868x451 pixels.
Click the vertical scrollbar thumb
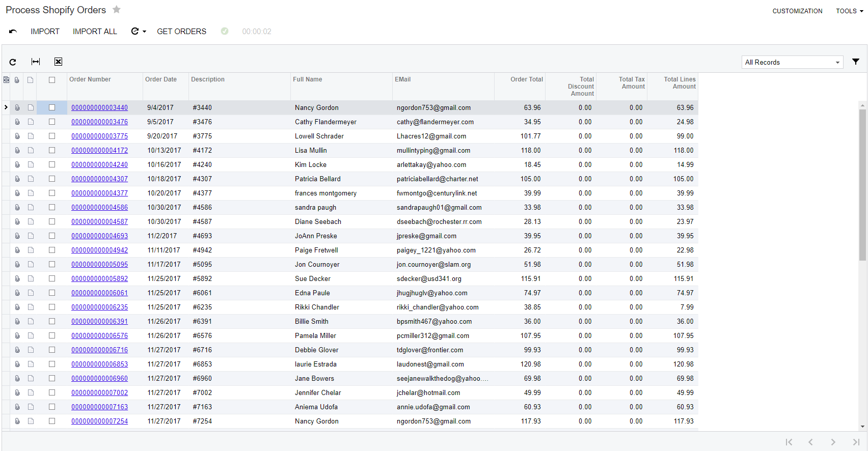(862, 184)
